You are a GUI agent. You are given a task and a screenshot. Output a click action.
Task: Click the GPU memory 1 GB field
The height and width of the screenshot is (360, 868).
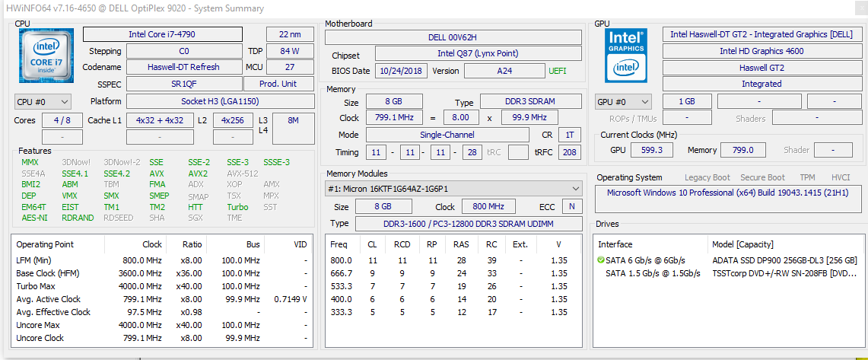[x=686, y=102]
